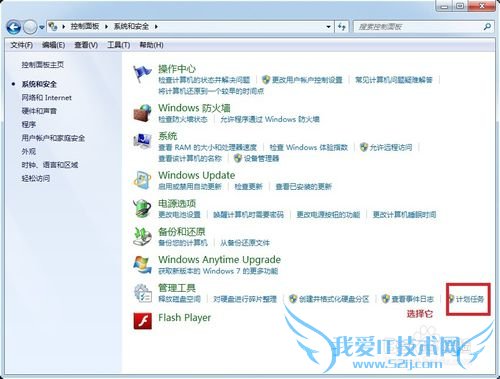The height and width of the screenshot is (379, 500).
Task: Click the 控制面板 breadcrumb segment
Action: pyautogui.click(x=85, y=26)
